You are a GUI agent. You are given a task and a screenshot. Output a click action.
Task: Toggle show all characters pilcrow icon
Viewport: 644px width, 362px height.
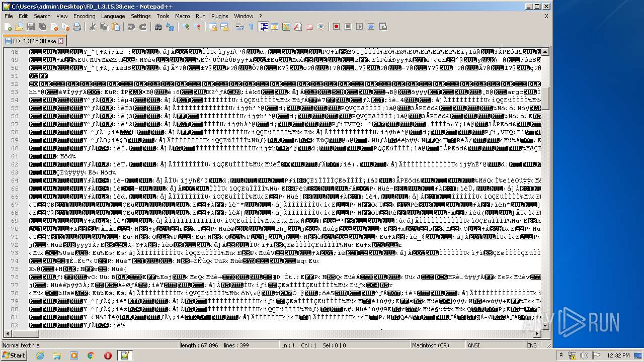click(251, 27)
